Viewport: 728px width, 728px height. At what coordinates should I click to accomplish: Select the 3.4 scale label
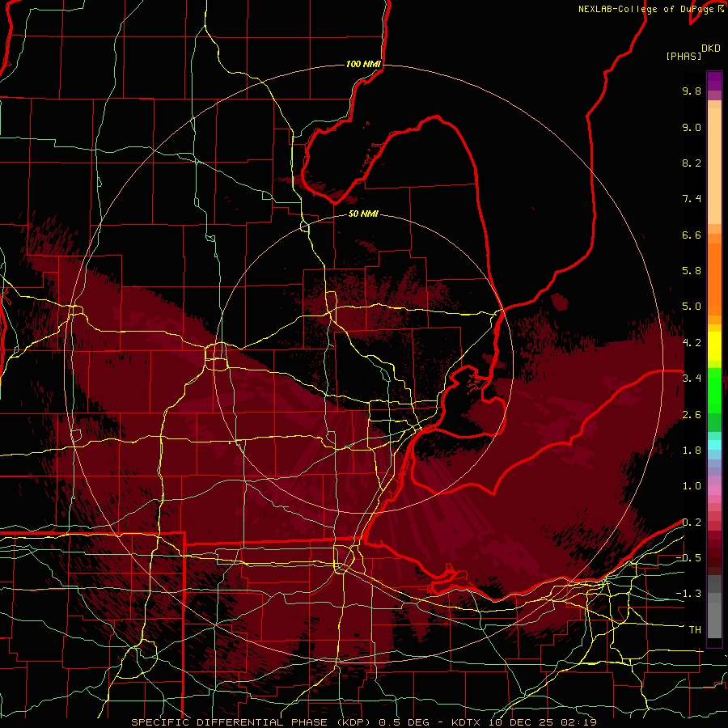[x=692, y=379]
